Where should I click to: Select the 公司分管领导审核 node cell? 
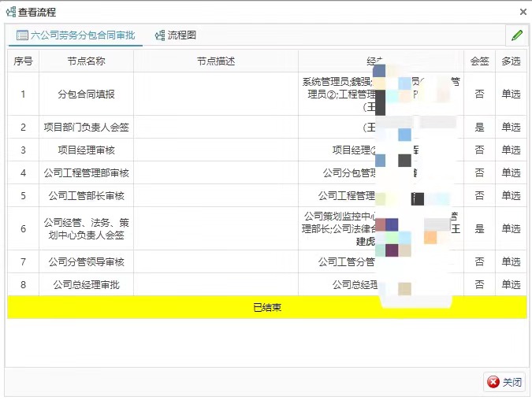pyautogui.click(x=86, y=261)
